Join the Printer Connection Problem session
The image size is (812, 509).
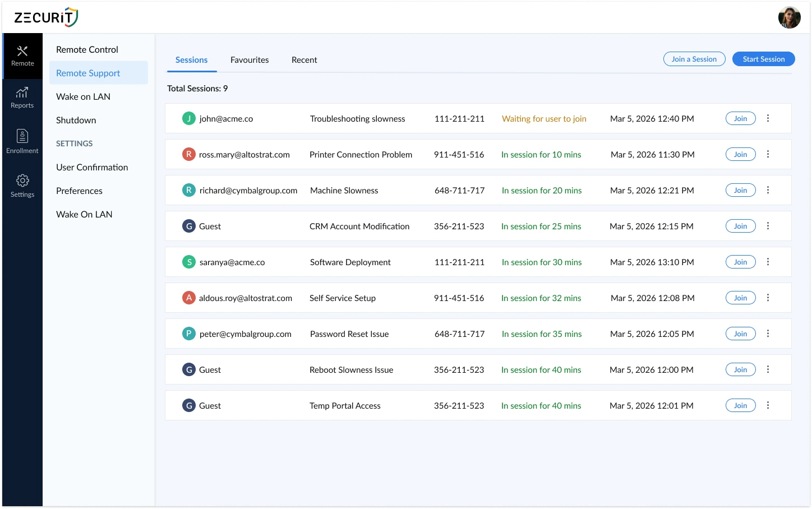pyautogui.click(x=740, y=154)
